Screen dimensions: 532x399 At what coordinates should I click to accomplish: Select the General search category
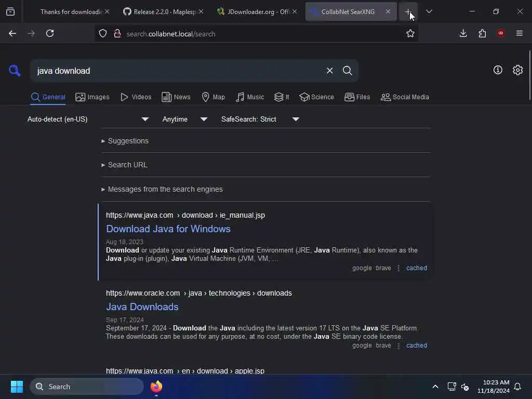pyautogui.click(x=48, y=97)
